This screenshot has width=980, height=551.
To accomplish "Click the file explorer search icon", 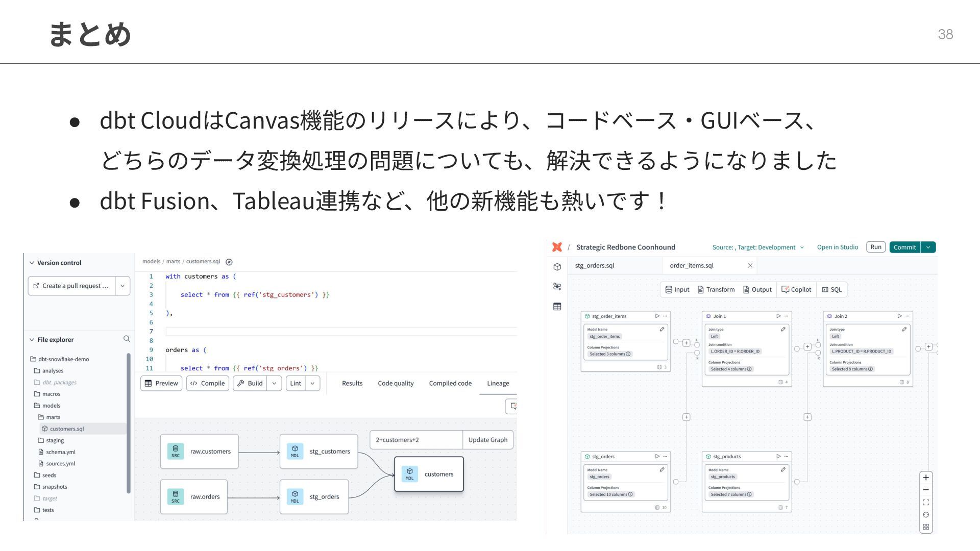I will [x=127, y=339].
